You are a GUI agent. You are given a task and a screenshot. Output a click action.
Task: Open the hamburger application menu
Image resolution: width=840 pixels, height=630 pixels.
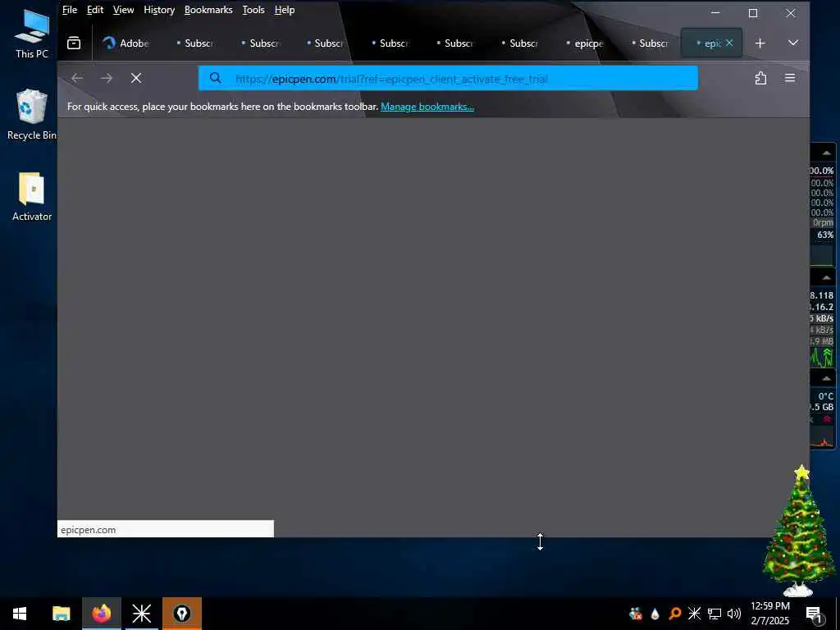pos(790,78)
